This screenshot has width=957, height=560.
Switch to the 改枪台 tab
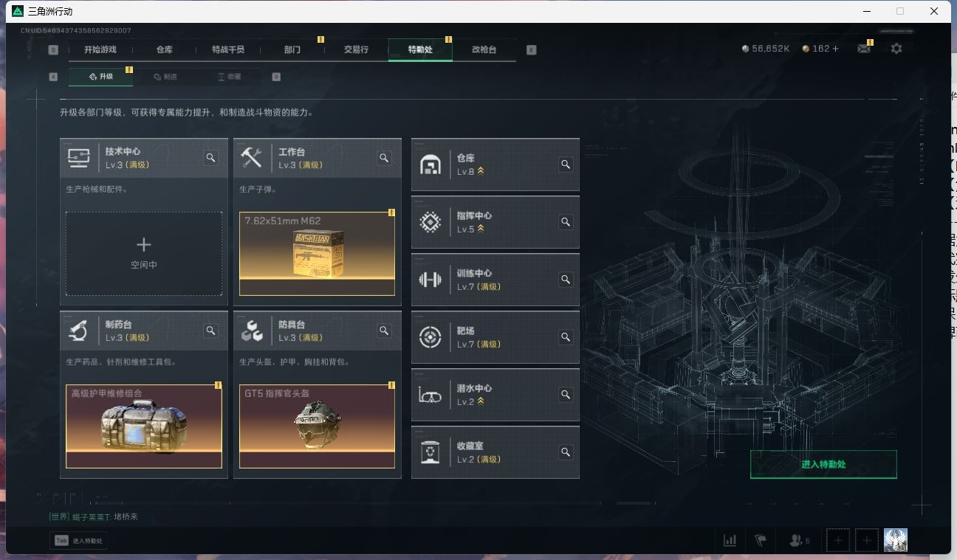pyautogui.click(x=484, y=49)
